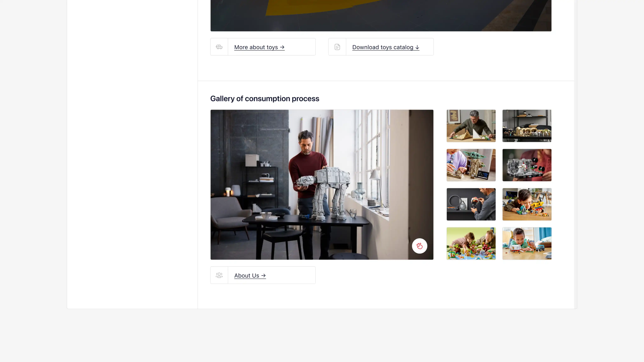Select the thumbnail of a boy with the yellow submarine toy
Viewport: 644px width, 362px height.
(x=527, y=204)
